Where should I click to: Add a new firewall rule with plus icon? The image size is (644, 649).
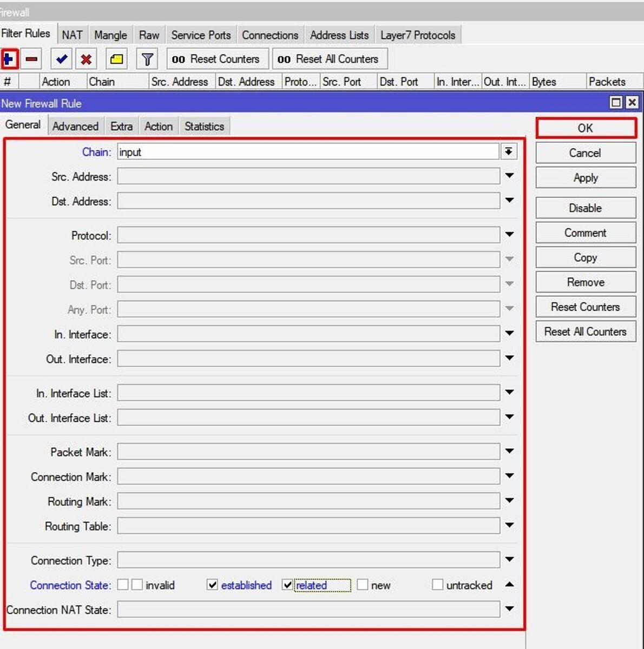click(10, 59)
